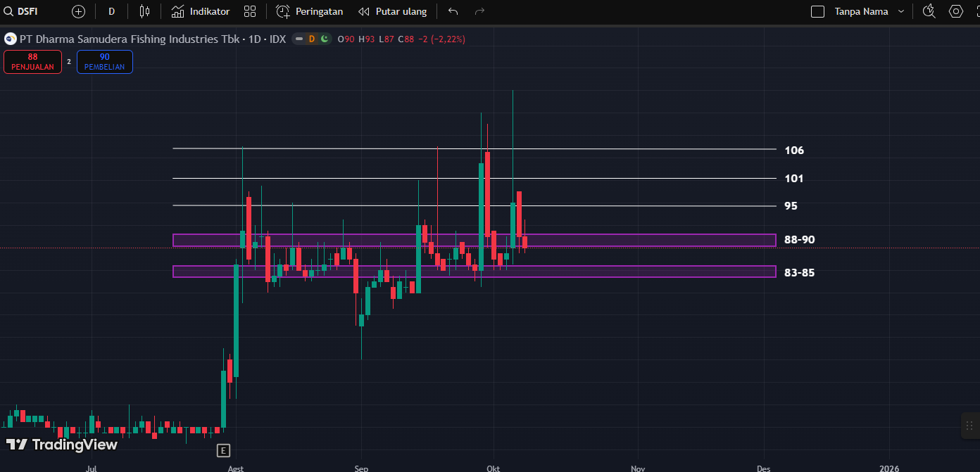This screenshot has width=980, height=472.
Task: Select the horizontal line at 101
Action: pyautogui.click(x=474, y=178)
